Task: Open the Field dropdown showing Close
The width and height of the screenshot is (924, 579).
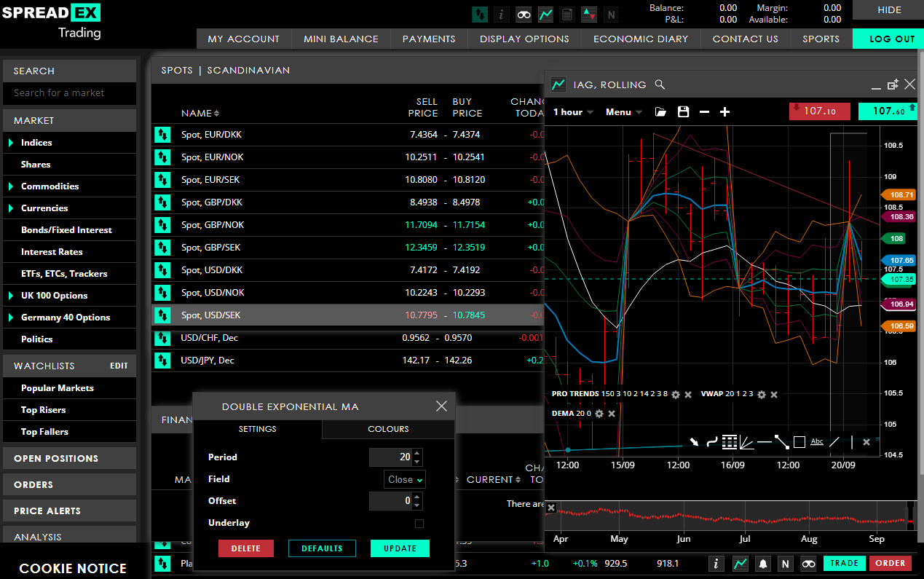Action: coord(404,479)
